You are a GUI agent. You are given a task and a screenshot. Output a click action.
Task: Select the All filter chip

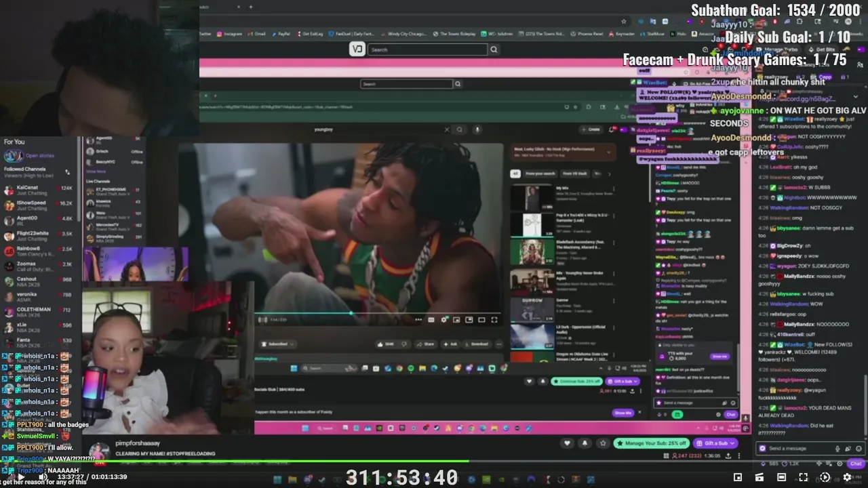point(515,174)
